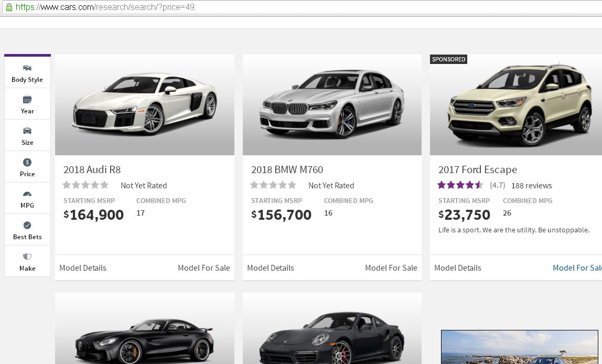
Task: Click the combined MPG value 17
Action: pos(141,213)
